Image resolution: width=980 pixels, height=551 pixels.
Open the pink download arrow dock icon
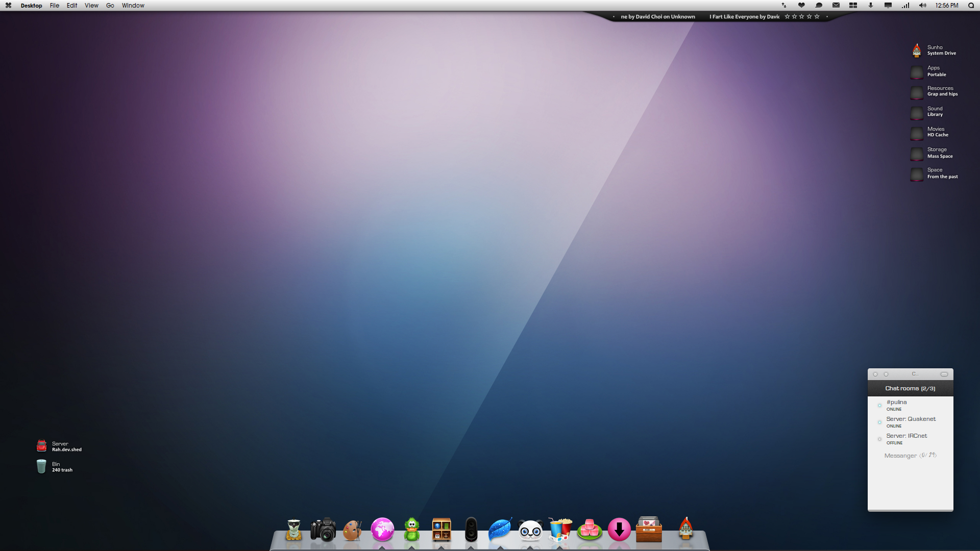coord(619,530)
